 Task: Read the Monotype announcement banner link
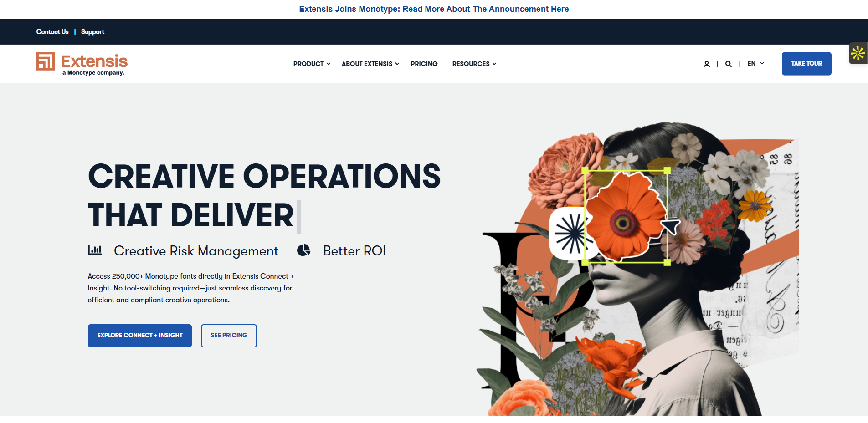pos(434,9)
